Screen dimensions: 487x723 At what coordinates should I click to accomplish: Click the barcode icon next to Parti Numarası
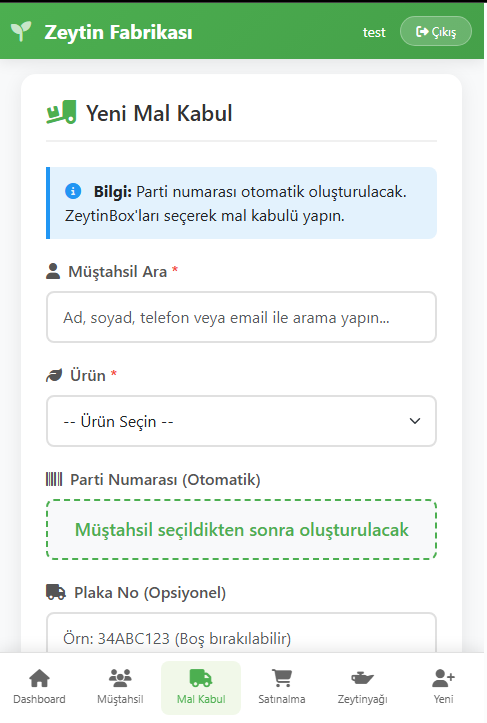pyautogui.click(x=54, y=479)
